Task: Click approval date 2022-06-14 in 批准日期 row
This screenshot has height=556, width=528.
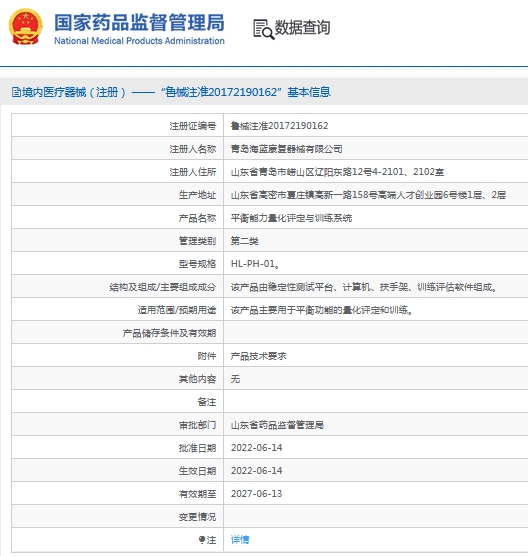Action: click(256, 448)
